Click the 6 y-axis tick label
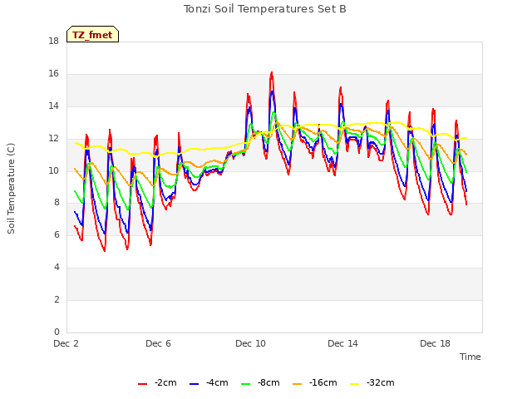Viewport: 532px width, 399px height. [57, 234]
